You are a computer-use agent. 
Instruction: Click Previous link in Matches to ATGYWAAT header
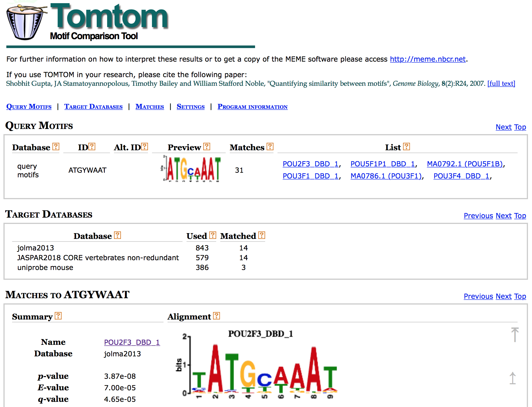click(x=478, y=296)
